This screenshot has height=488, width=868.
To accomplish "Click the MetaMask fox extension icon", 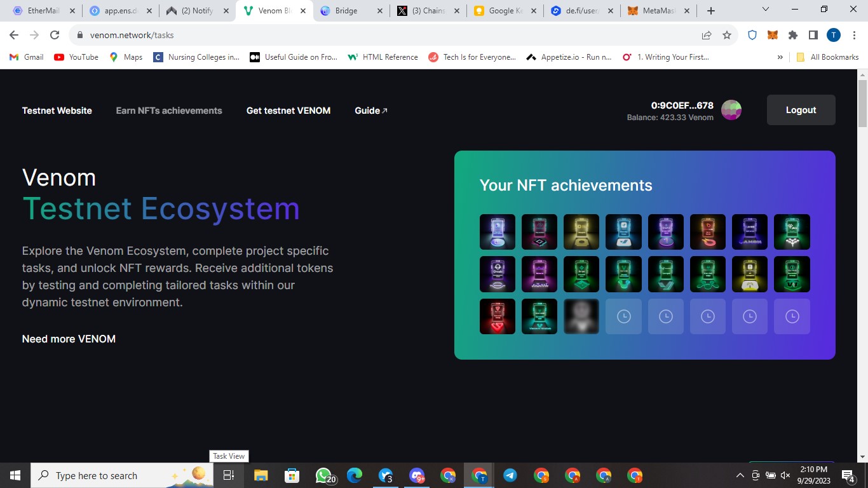I will pos(773,35).
